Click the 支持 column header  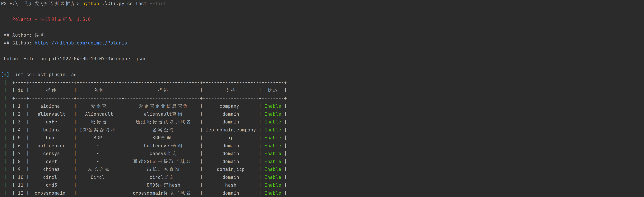pos(230,90)
